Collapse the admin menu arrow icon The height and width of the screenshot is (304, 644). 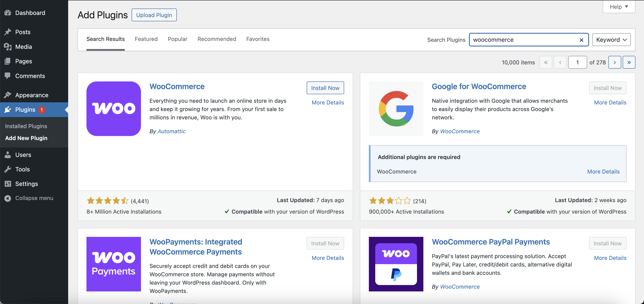tap(8, 198)
